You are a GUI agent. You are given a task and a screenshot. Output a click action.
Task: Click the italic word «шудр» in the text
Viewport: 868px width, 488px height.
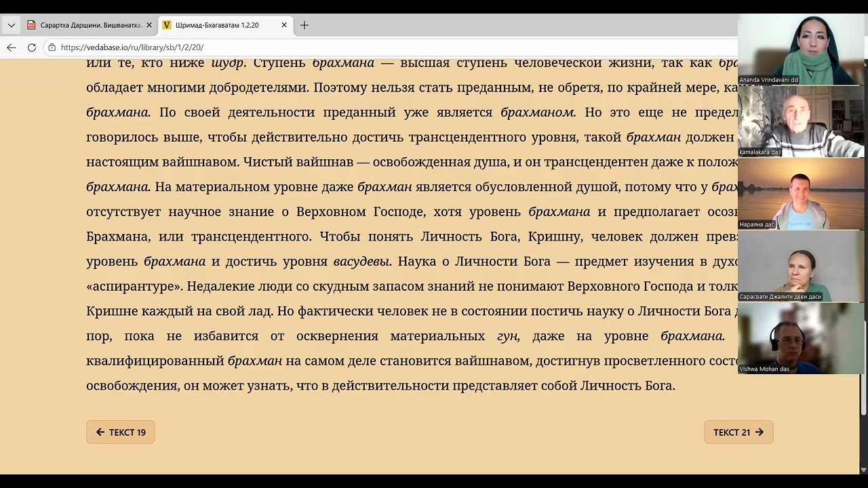tap(227, 62)
